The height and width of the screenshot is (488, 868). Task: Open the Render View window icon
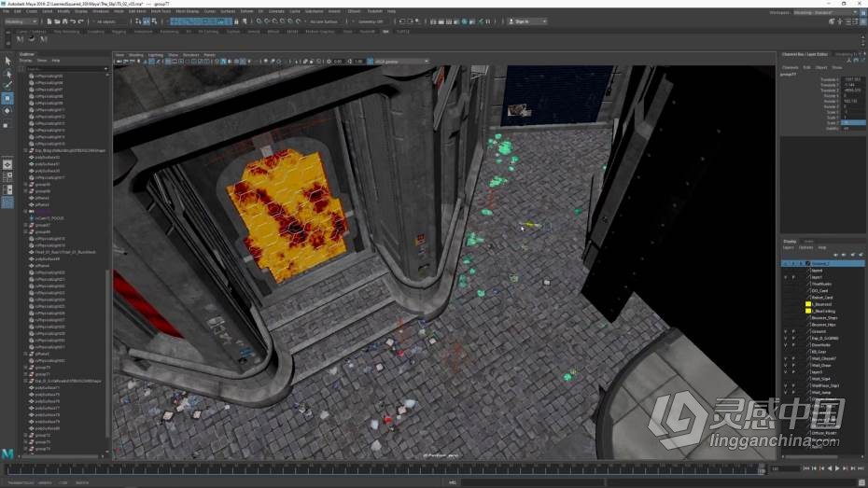point(433,21)
